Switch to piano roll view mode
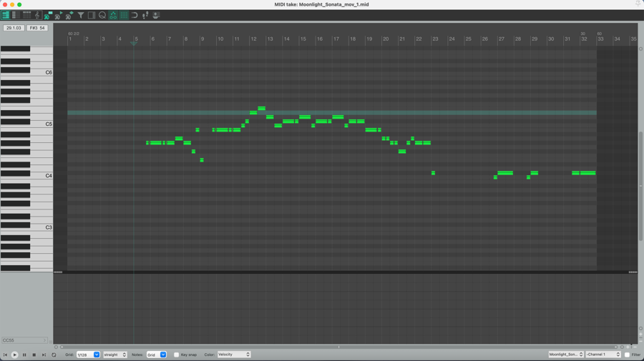The image size is (644, 361). click(x=6, y=15)
